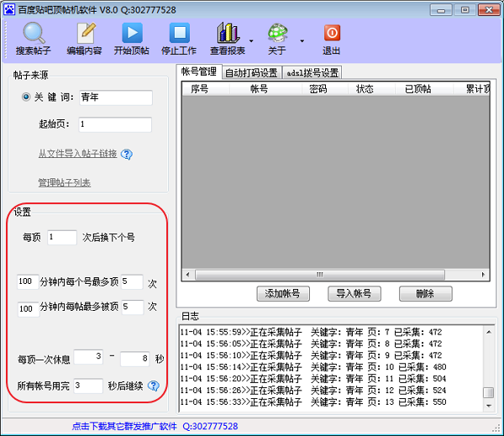Click help icon beside 秒后继续
Viewport: 504px width, 436px height.
(x=154, y=386)
